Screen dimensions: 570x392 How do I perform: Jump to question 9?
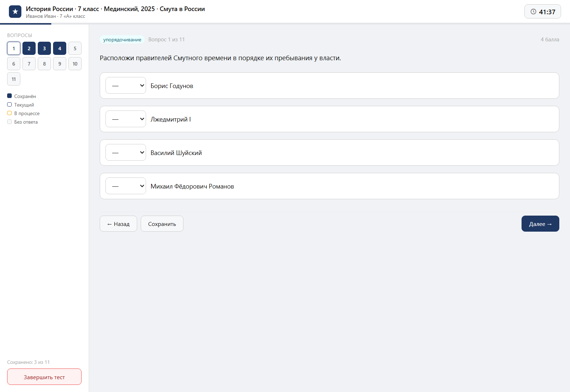click(x=59, y=64)
